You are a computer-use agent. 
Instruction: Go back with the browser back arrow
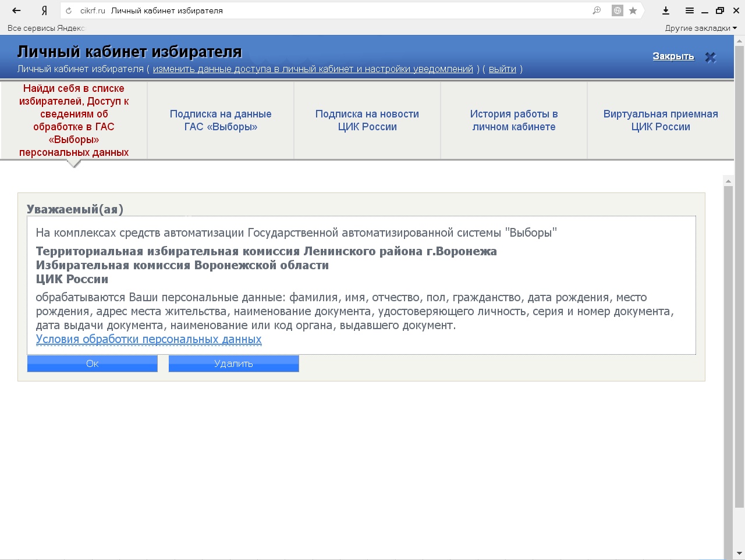click(16, 10)
